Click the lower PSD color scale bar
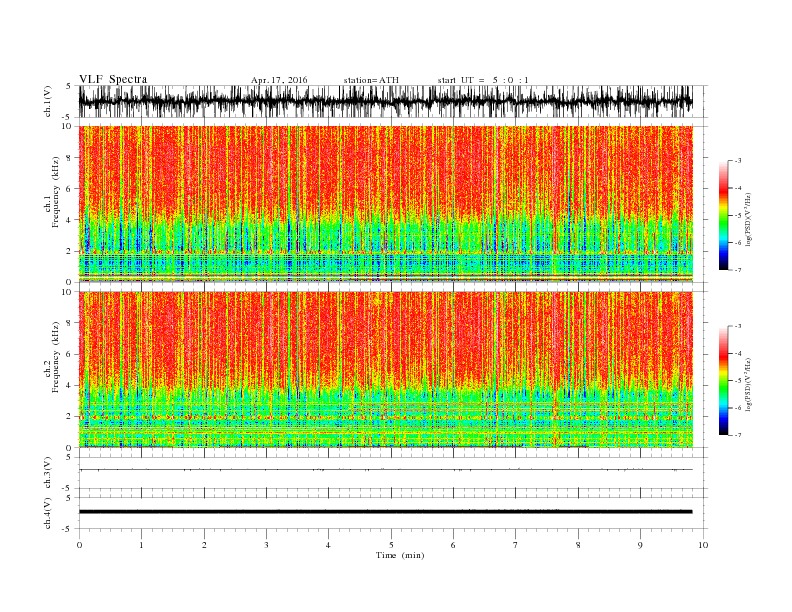 click(723, 380)
